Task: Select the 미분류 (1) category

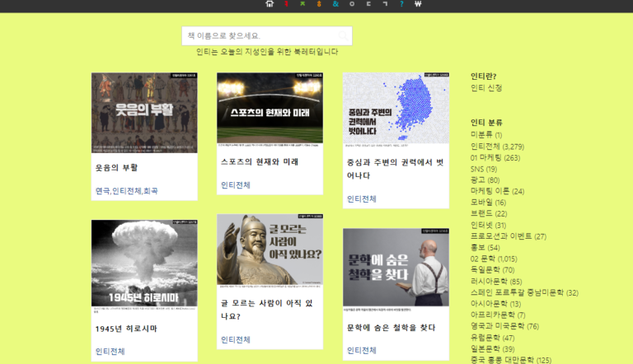Action: 486,135
